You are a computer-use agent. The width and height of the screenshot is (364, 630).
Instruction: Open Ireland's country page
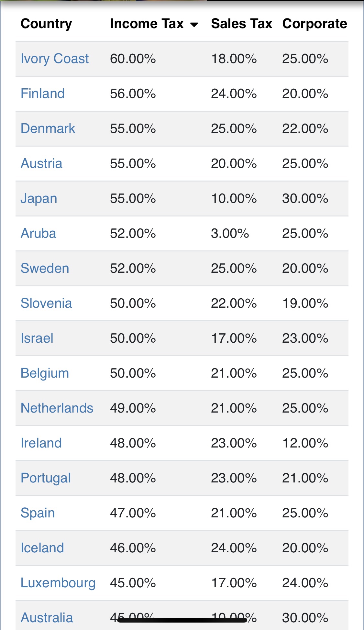41,443
